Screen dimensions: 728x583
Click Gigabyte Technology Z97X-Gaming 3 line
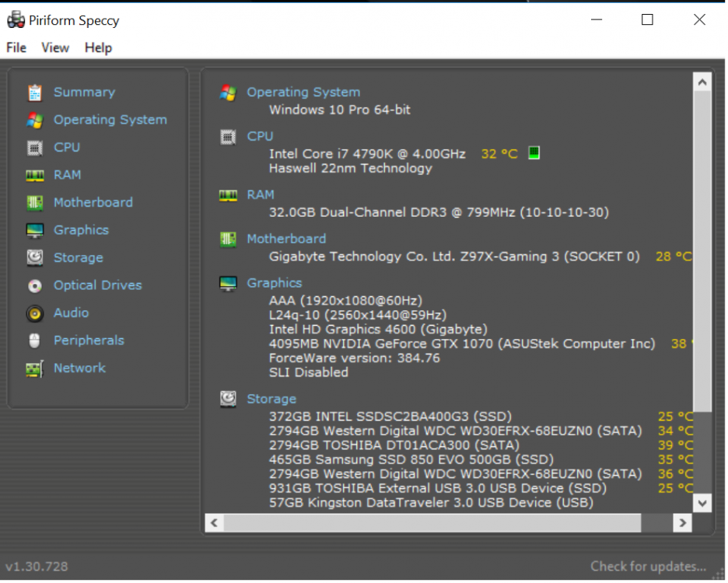[456, 257]
